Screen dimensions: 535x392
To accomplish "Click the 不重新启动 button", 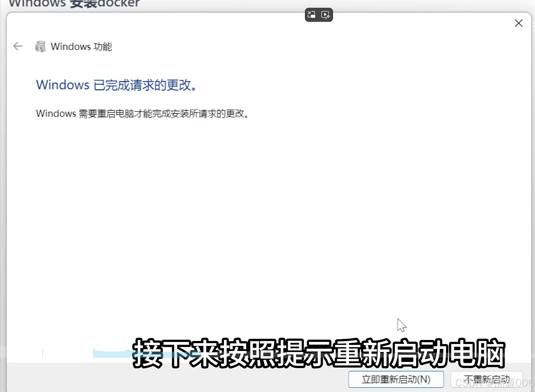I will tap(487, 379).
